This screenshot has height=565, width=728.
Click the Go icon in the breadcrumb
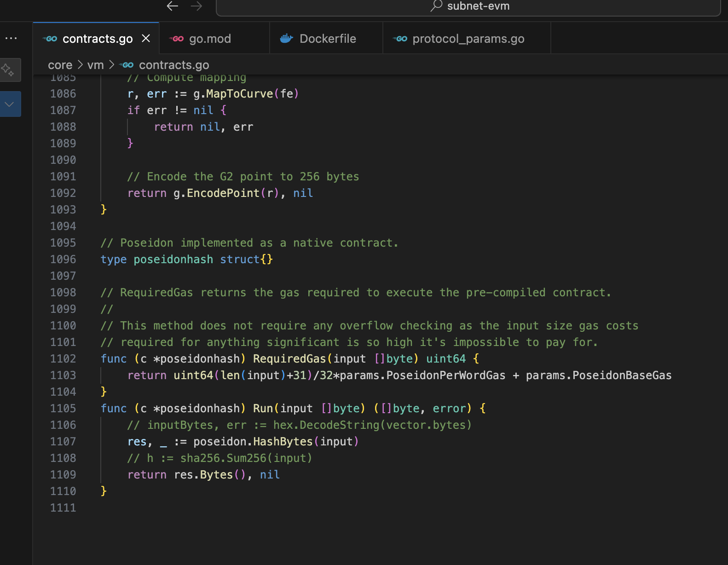point(127,65)
